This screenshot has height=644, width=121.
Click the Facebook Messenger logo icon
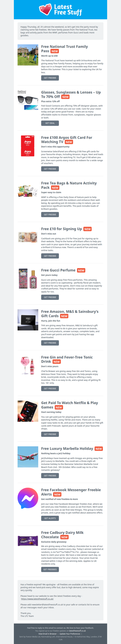(28, 498)
